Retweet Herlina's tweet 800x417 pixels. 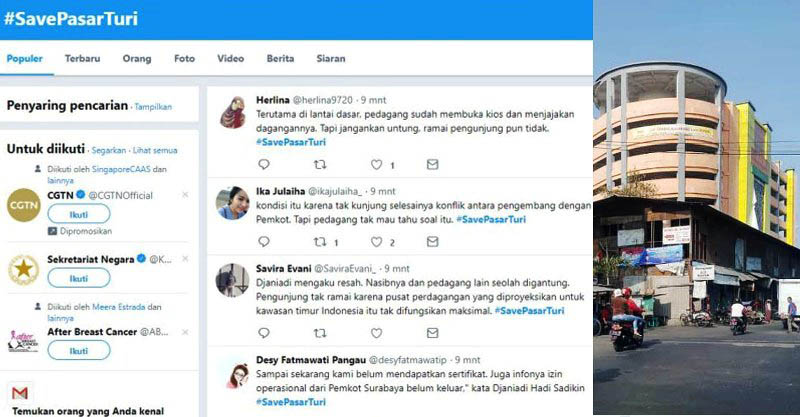320,164
